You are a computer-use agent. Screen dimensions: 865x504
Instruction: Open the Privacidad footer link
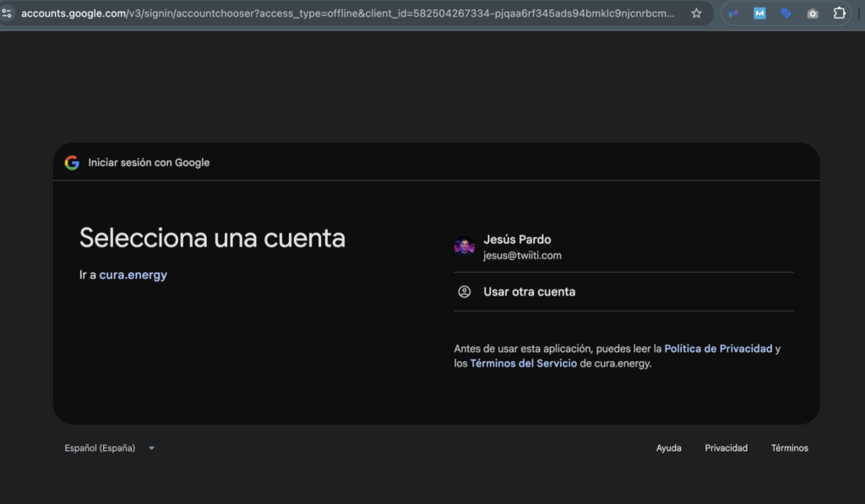(726, 447)
